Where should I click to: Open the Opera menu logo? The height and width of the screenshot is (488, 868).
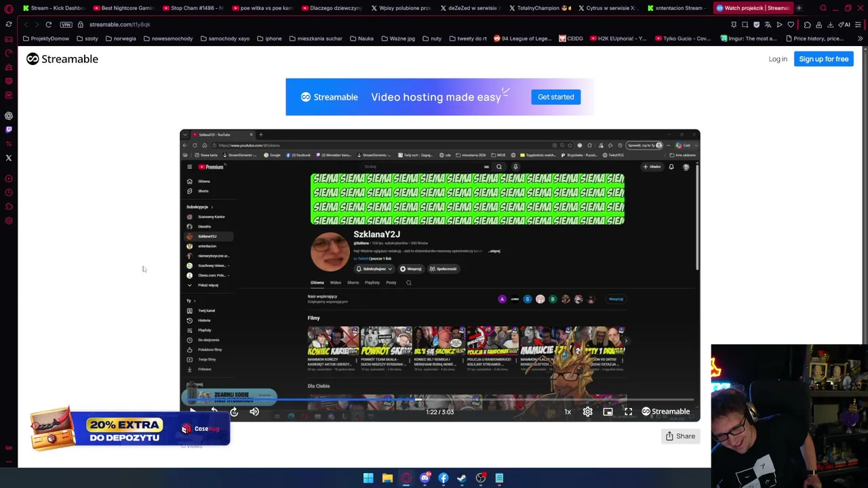9,9
